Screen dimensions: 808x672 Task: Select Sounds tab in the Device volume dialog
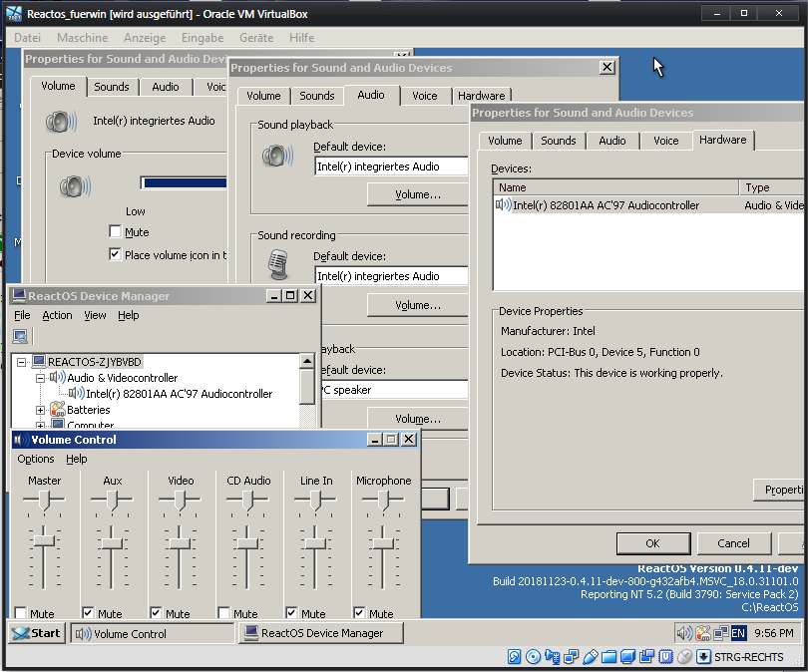[x=112, y=87]
